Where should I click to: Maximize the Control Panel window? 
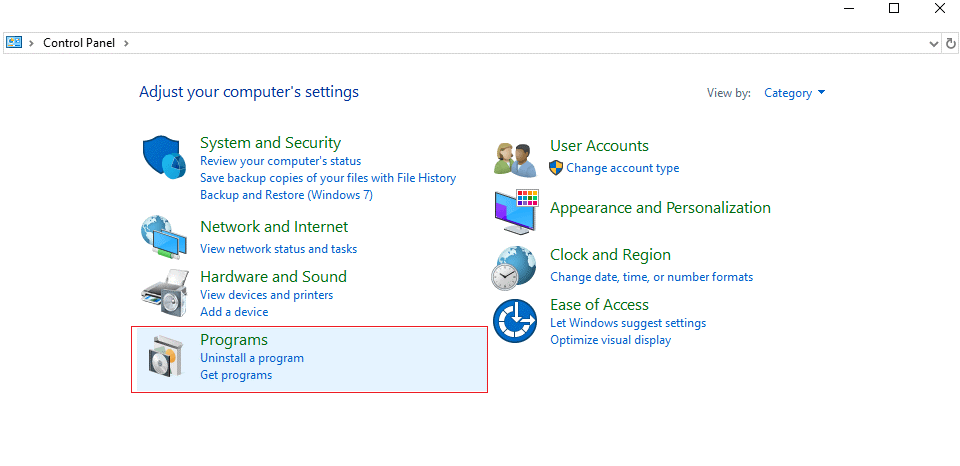(894, 9)
